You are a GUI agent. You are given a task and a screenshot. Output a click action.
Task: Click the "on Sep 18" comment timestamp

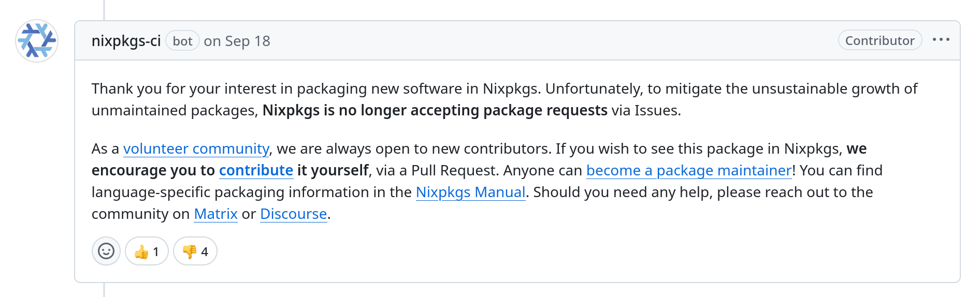click(237, 41)
